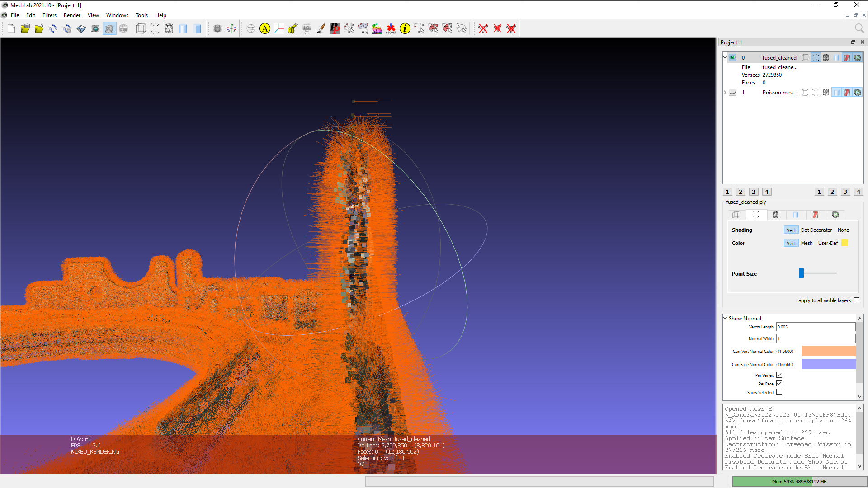Hide the fused_cleaned layer with eye icon

click(732, 57)
